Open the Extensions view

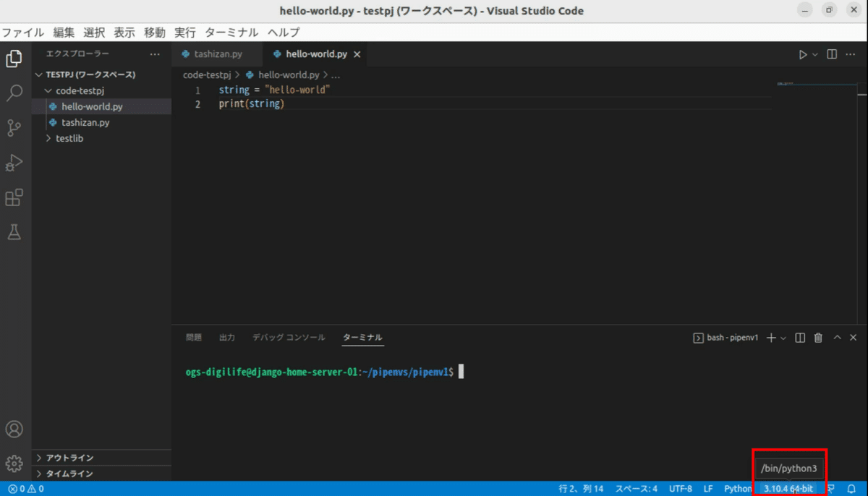pyautogui.click(x=14, y=197)
